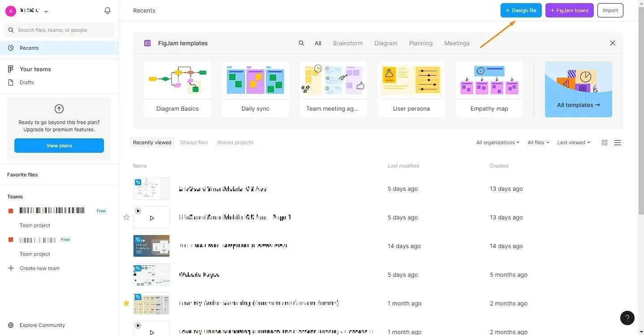644x335 pixels.
Task: Select the Diagram template tab
Action: 386,43
